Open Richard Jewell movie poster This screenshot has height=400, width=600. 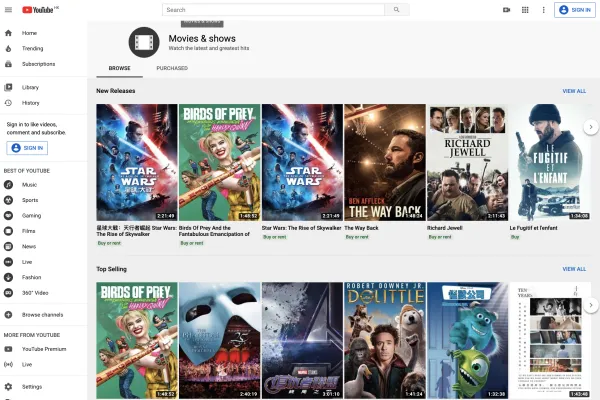tap(468, 162)
